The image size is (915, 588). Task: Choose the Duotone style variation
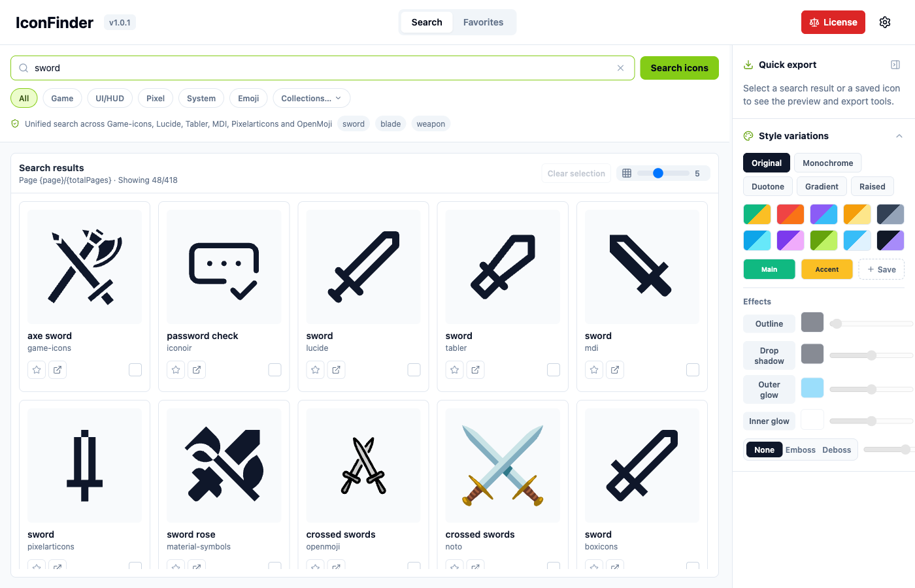768,186
